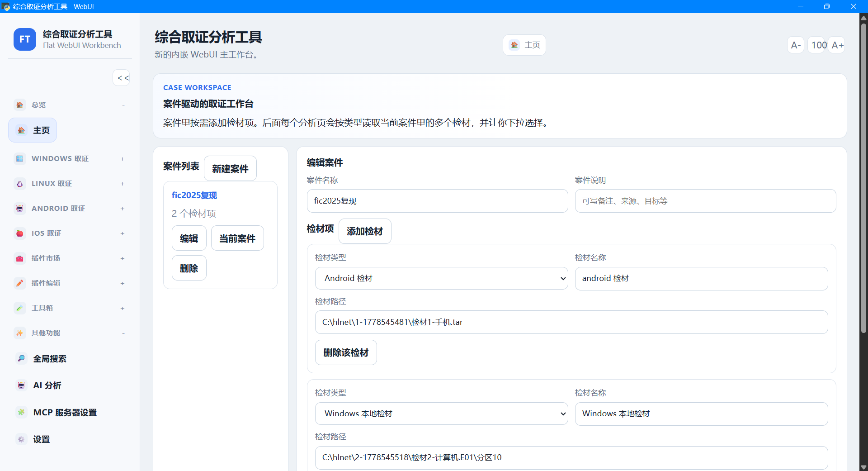The image size is (868, 471).
Task: Open 设置 in the sidebar
Action: pyautogui.click(x=33, y=439)
